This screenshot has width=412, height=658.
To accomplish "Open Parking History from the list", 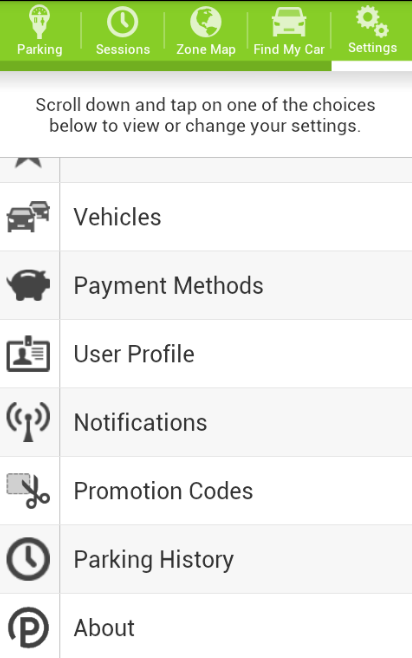I will tap(206, 559).
